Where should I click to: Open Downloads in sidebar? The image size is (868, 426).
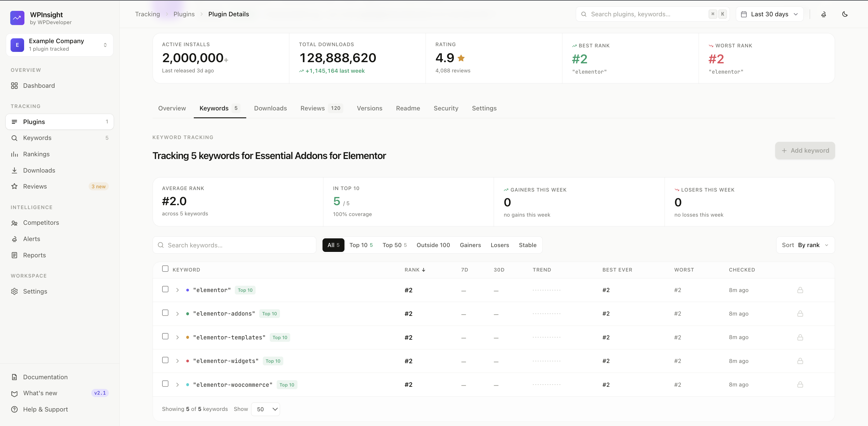(60, 170)
